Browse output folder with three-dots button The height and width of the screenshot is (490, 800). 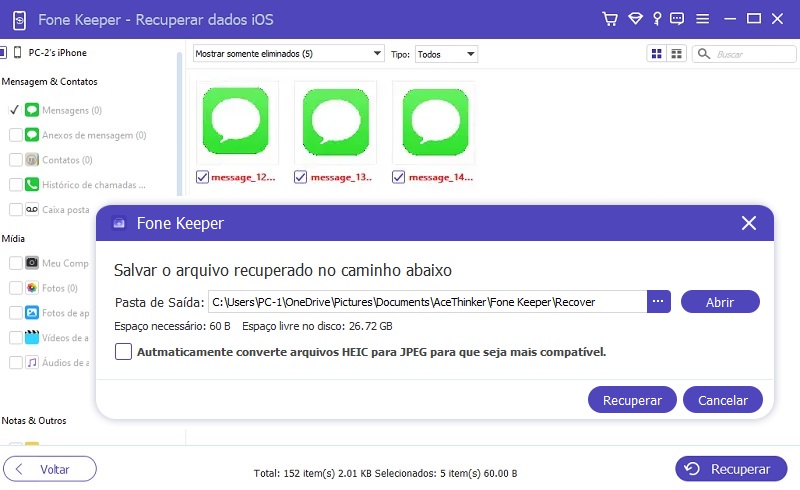pos(658,302)
